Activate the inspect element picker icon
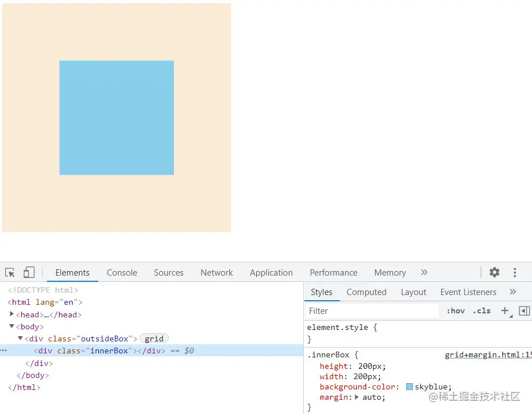The image size is (532, 414). tap(10, 273)
